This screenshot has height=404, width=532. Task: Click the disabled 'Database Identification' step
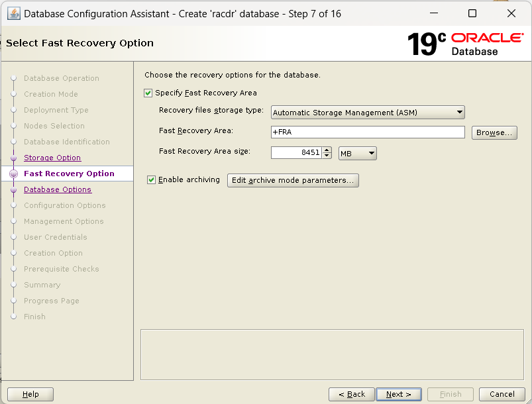[67, 142]
